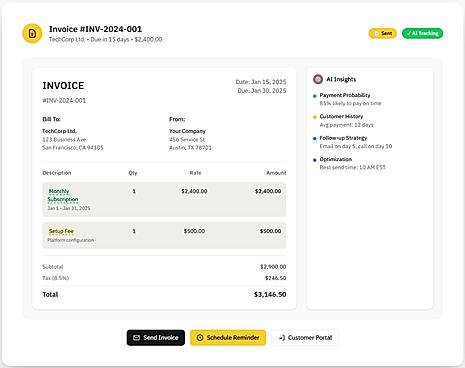Click the Setup Fee amount $500.00

(x=270, y=231)
